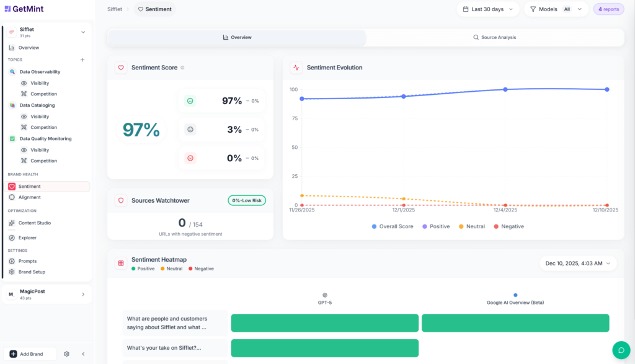Open the Models filter dropdown

[556, 9]
